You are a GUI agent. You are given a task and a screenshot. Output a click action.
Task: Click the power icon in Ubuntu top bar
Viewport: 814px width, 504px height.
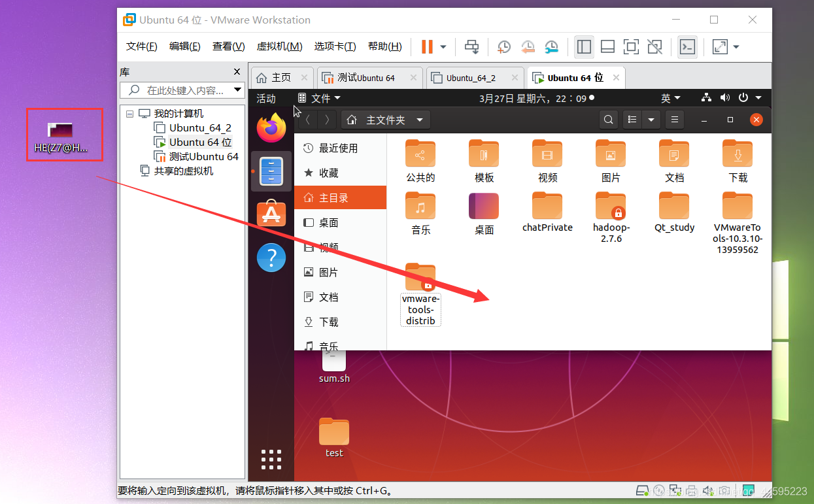point(743,98)
